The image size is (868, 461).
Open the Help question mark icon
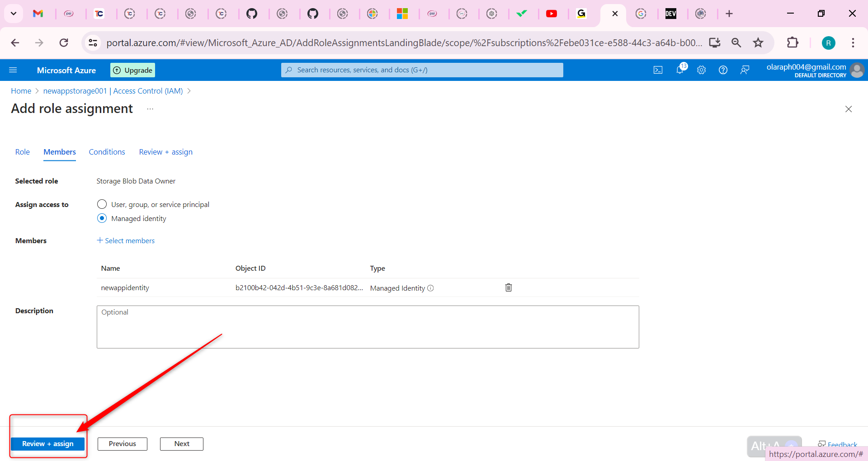click(723, 70)
